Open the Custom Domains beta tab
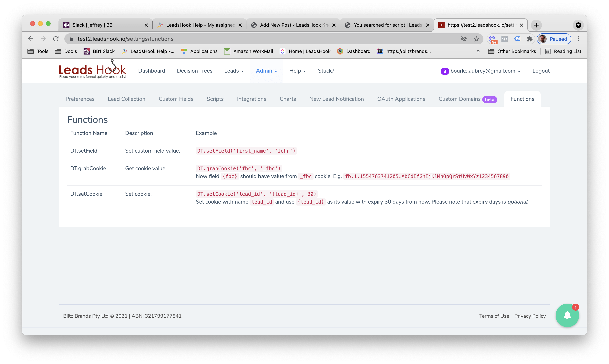This screenshot has width=609, height=364. point(468,99)
